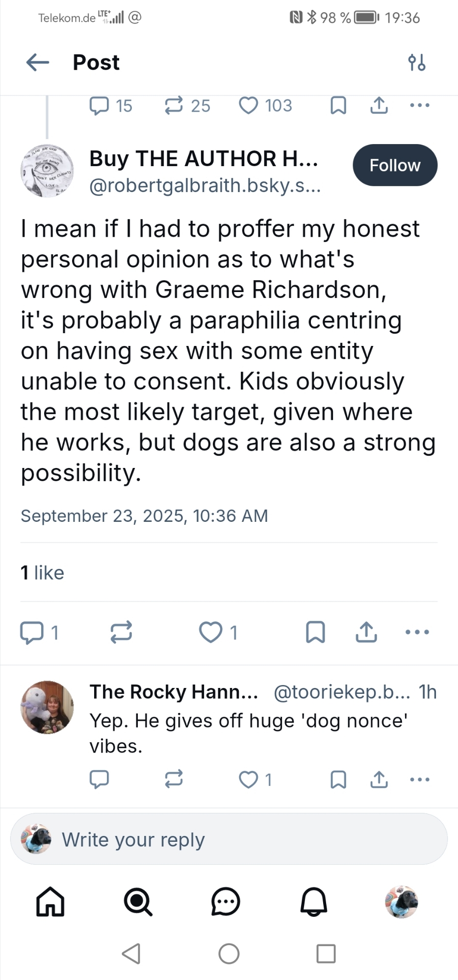Follow the @robertgalbraith account
This screenshot has width=458, height=980.
pyautogui.click(x=395, y=165)
